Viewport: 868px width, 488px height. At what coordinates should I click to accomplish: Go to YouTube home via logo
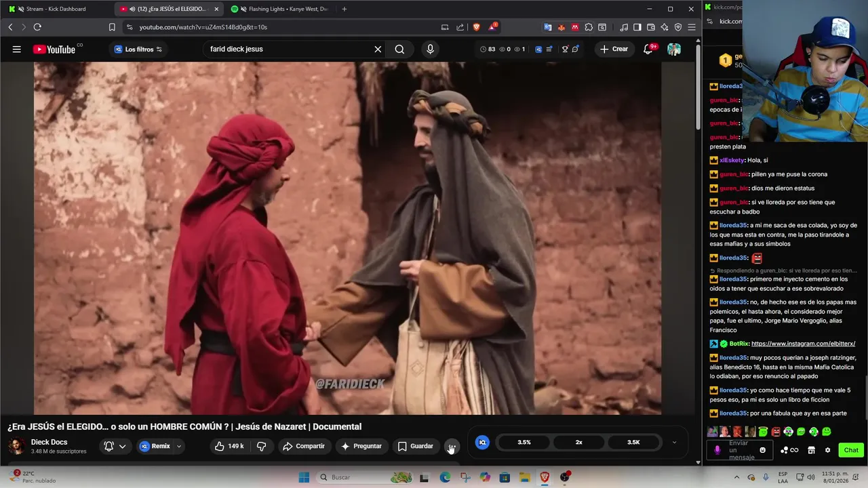[54, 49]
